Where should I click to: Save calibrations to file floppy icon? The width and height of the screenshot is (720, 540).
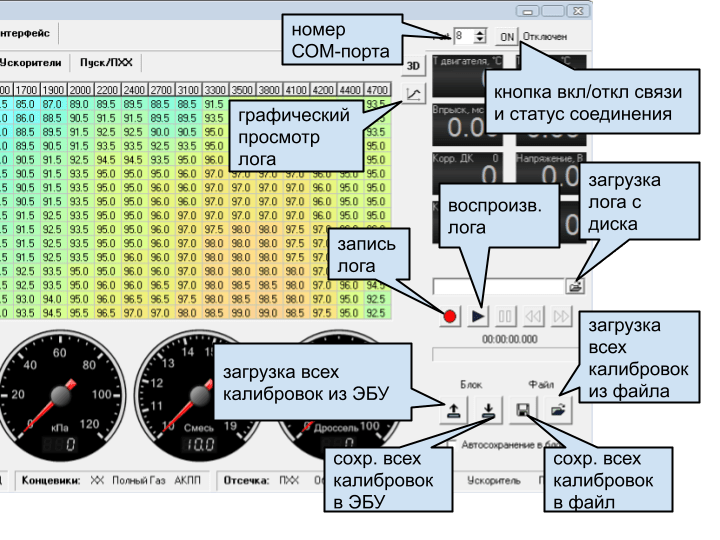point(522,408)
